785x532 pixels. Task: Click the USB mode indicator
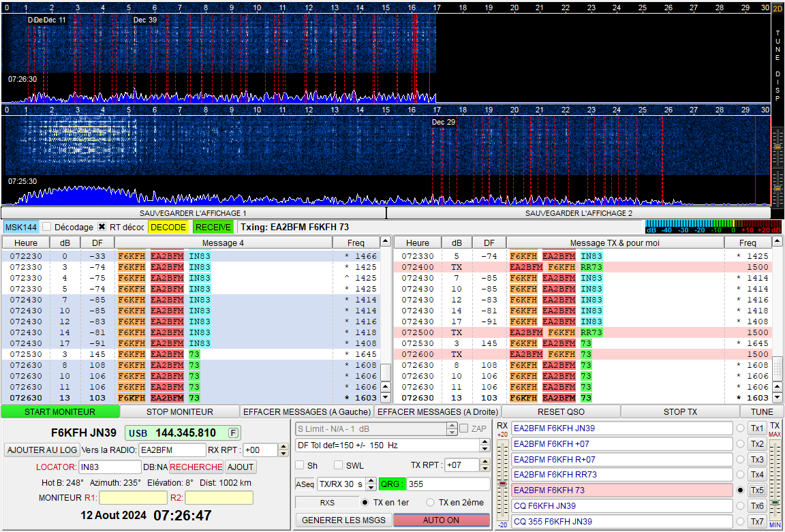point(138,433)
